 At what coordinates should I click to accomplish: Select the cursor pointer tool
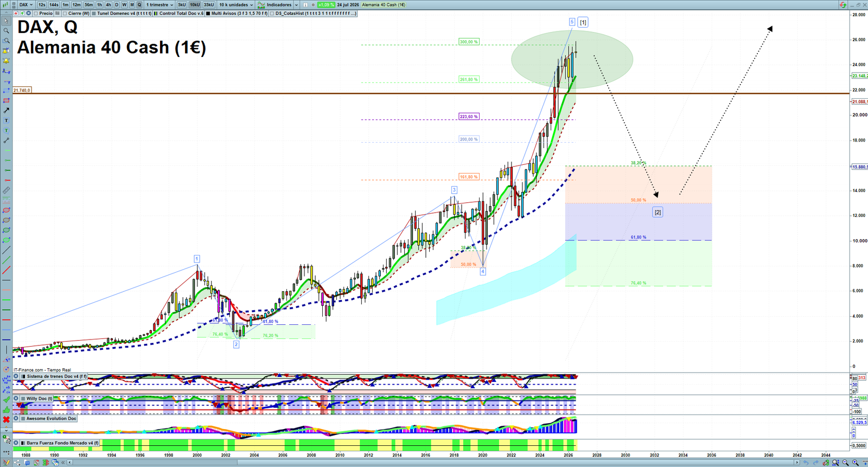[6, 21]
